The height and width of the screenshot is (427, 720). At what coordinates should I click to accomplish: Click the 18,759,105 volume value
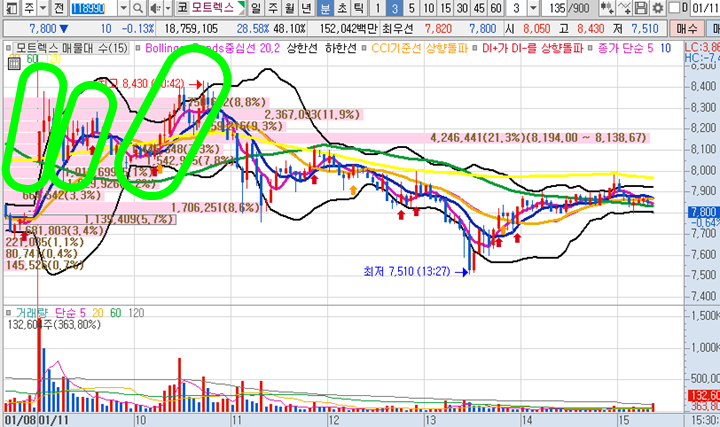click(x=191, y=28)
